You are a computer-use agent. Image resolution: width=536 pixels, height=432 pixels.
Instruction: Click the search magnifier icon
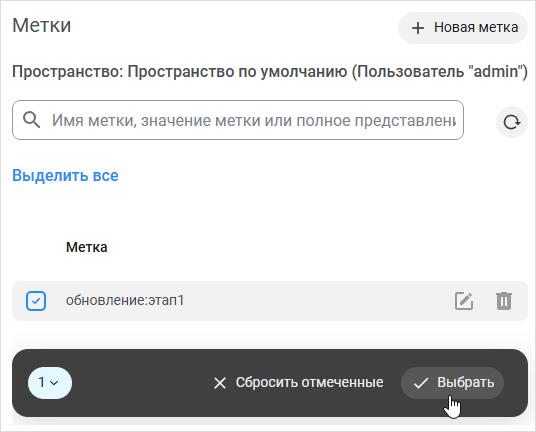tap(31, 120)
